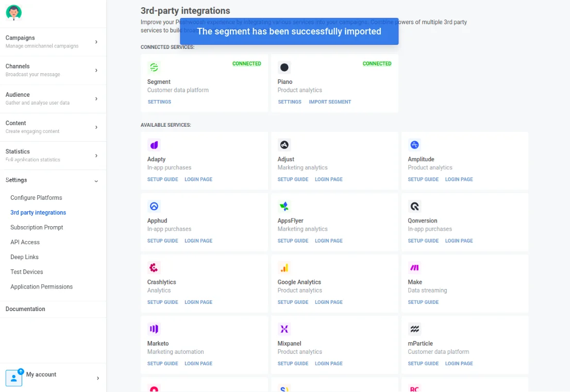Click the Amplitude logo icon

414,145
